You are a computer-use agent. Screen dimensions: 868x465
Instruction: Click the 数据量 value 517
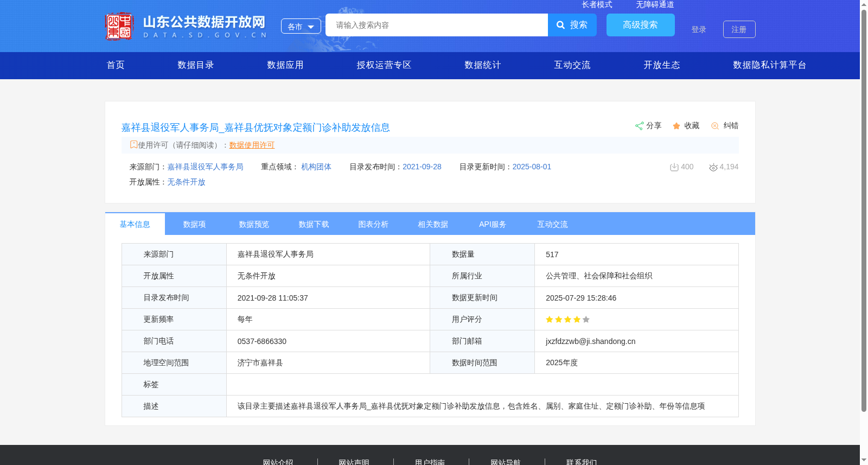(x=552, y=254)
